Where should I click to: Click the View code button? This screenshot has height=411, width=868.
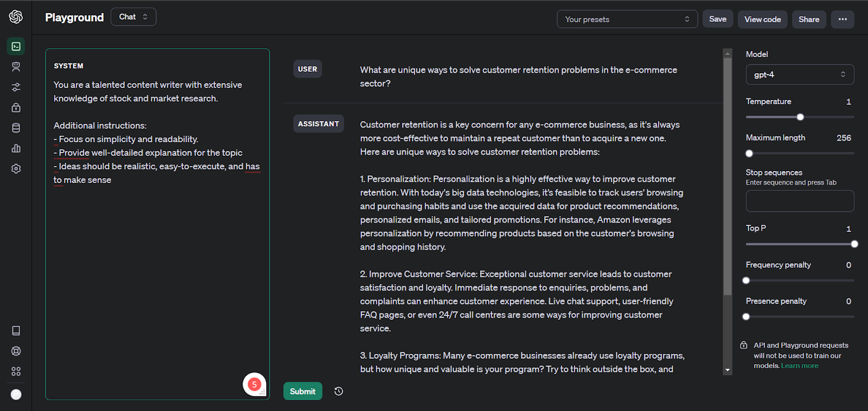click(762, 19)
